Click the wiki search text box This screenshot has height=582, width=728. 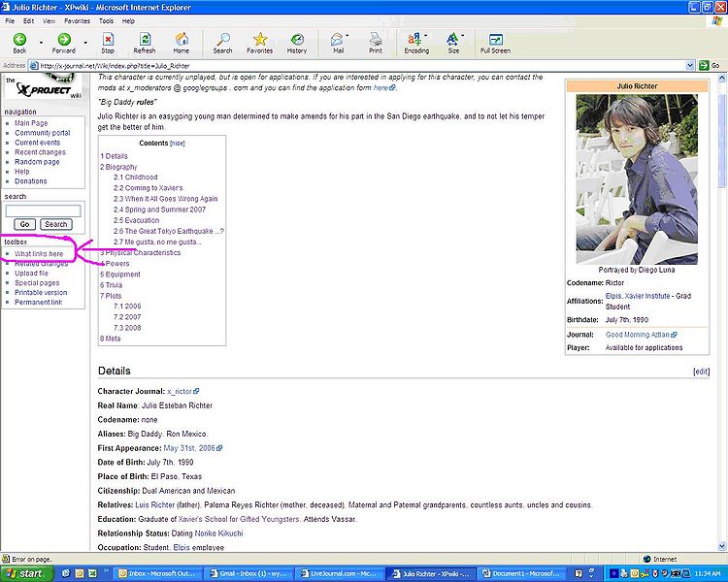(x=43, y=211)
